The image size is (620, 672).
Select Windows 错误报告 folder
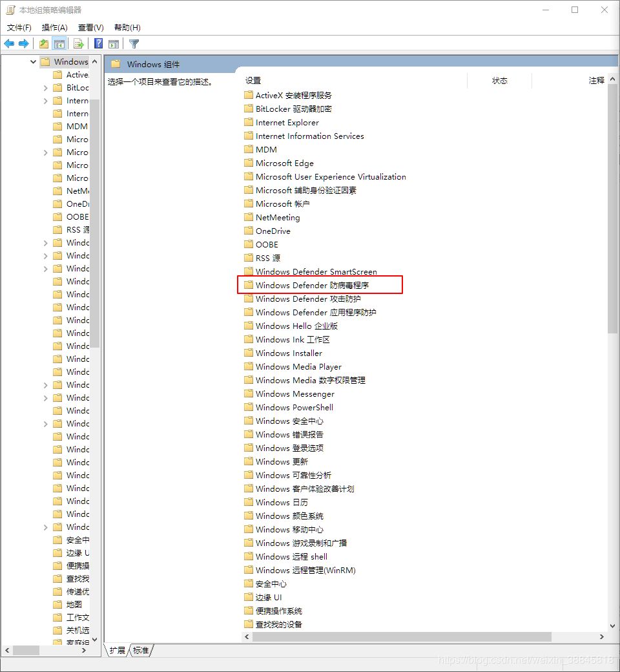[284, 435]
